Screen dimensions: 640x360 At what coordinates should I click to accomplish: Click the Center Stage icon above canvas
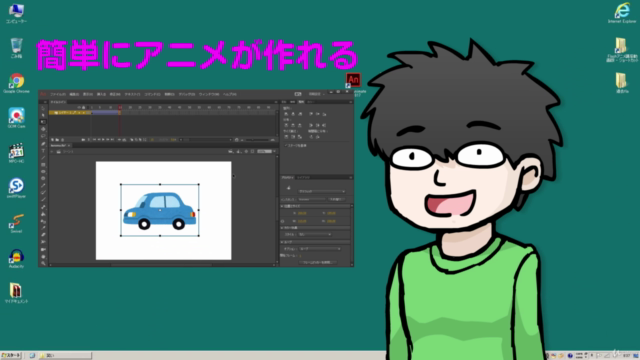click(x=246, y=151)
